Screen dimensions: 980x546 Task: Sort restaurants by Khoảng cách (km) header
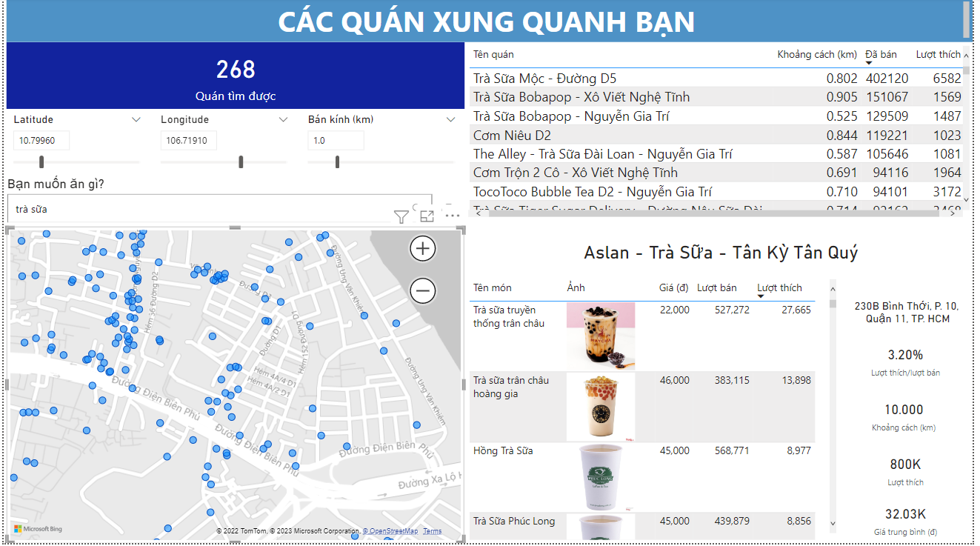coord(817,54)
